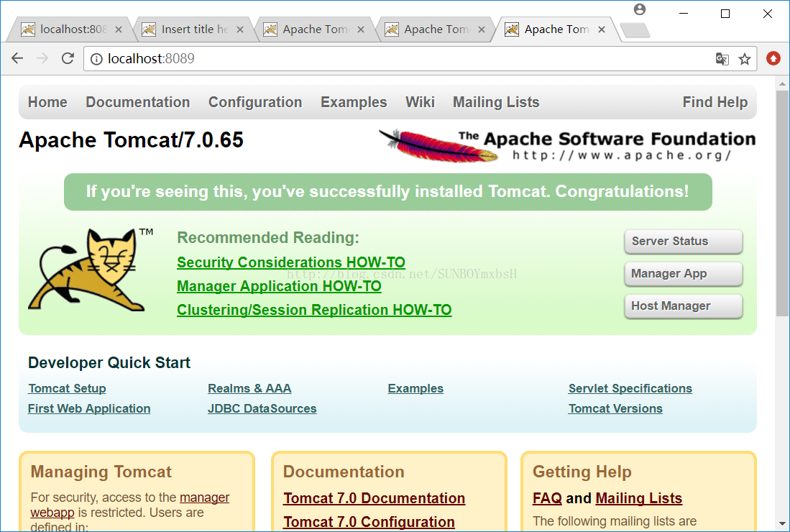
Task: Click the Managing Tomcat heading
Action: coord(101,472)
